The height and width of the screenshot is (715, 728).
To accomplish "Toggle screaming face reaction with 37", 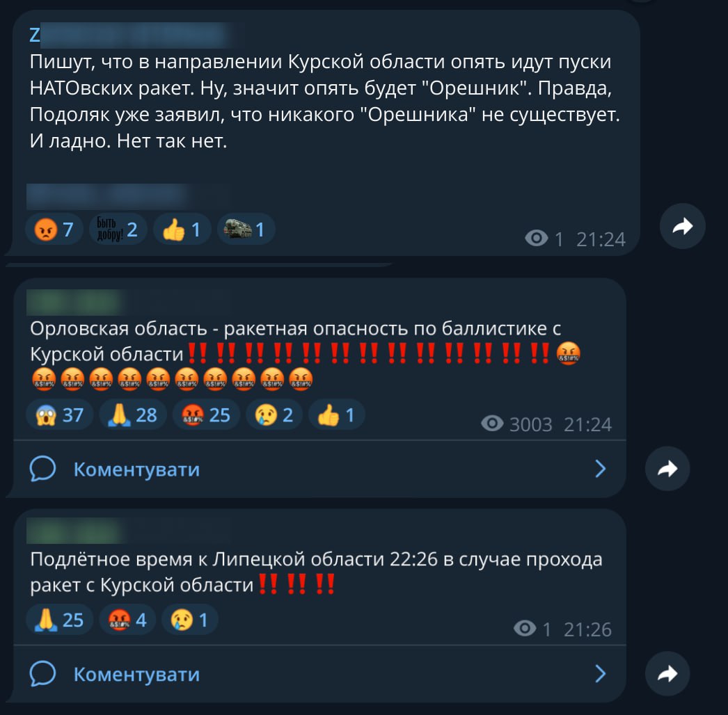I will (x=60, y=415).
